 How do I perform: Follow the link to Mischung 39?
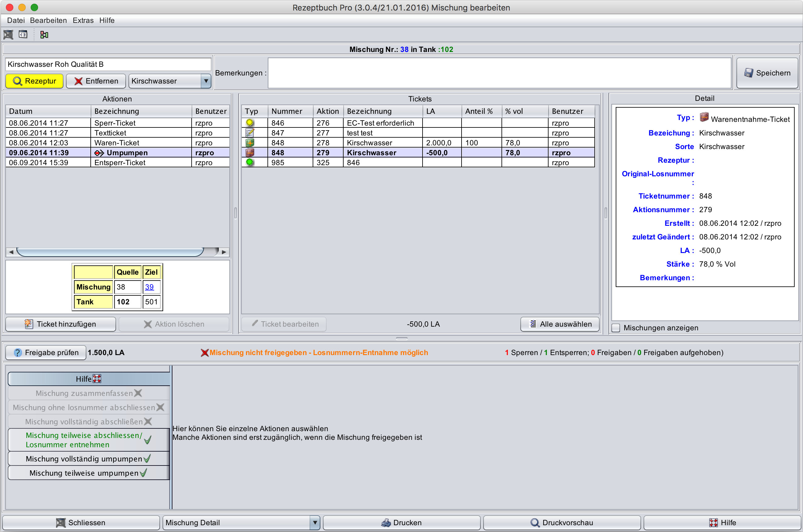point(149,287)
